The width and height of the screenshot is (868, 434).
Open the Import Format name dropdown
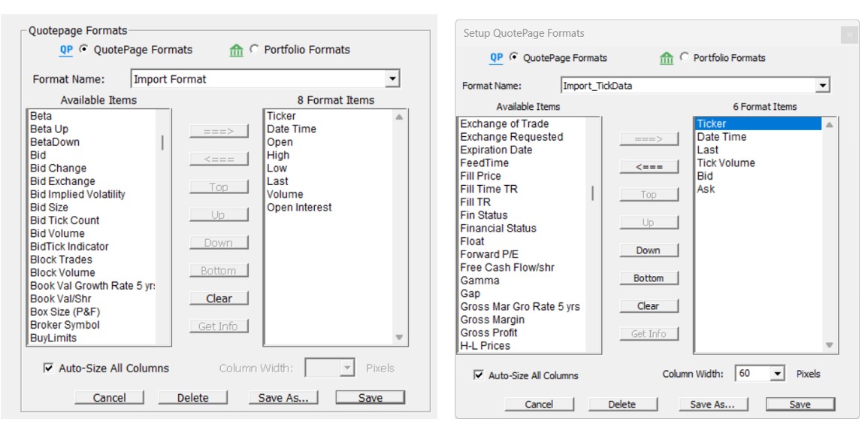392,79
